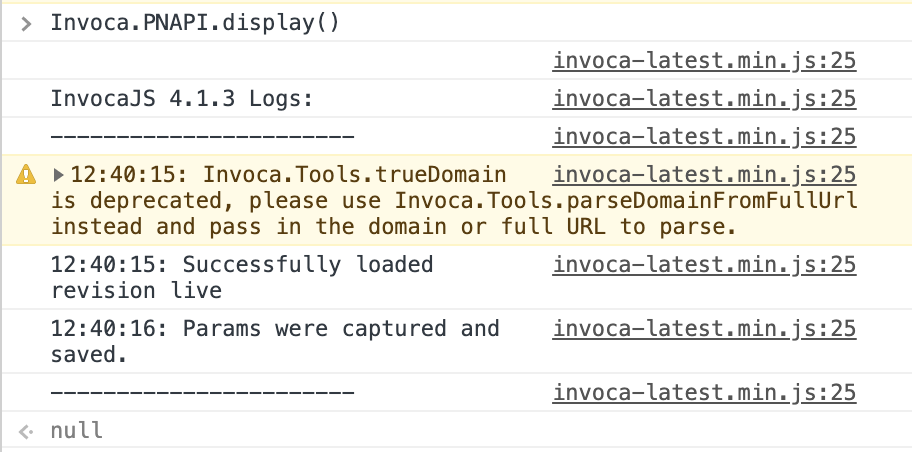Click the first dashed separator log line
The width and height of the screenshot is (912, 452).
[202, 137]
